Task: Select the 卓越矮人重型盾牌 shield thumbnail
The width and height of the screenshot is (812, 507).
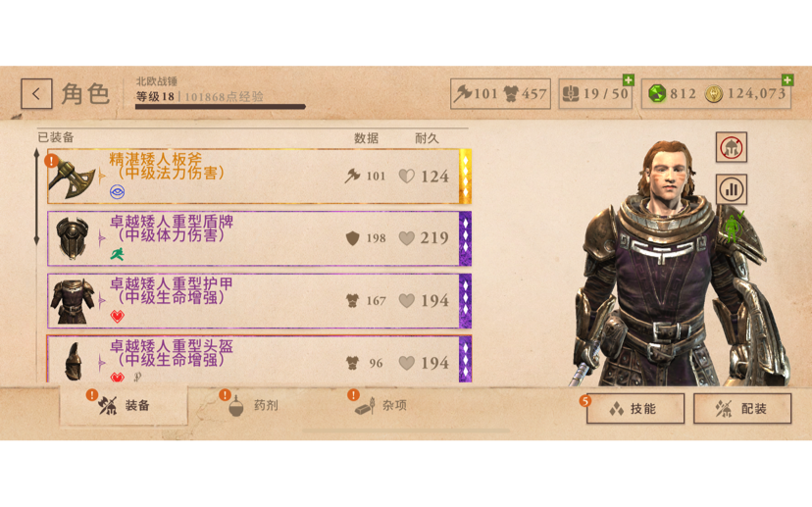Action: [73, 238]
